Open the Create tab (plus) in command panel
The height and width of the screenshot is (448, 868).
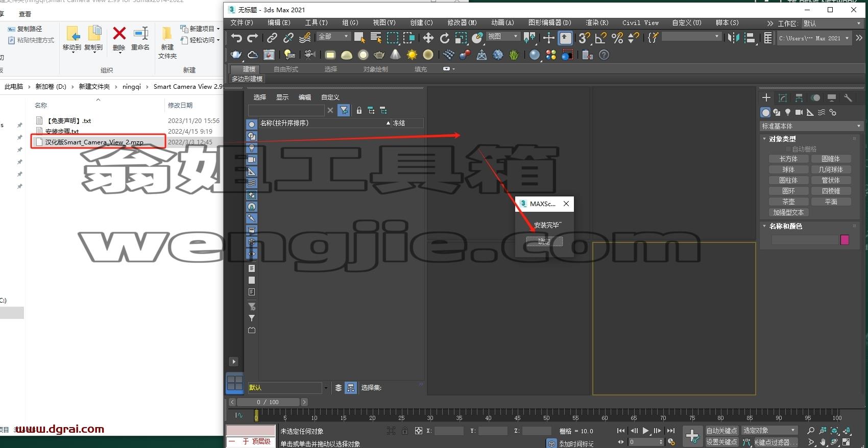pos(766,97)
